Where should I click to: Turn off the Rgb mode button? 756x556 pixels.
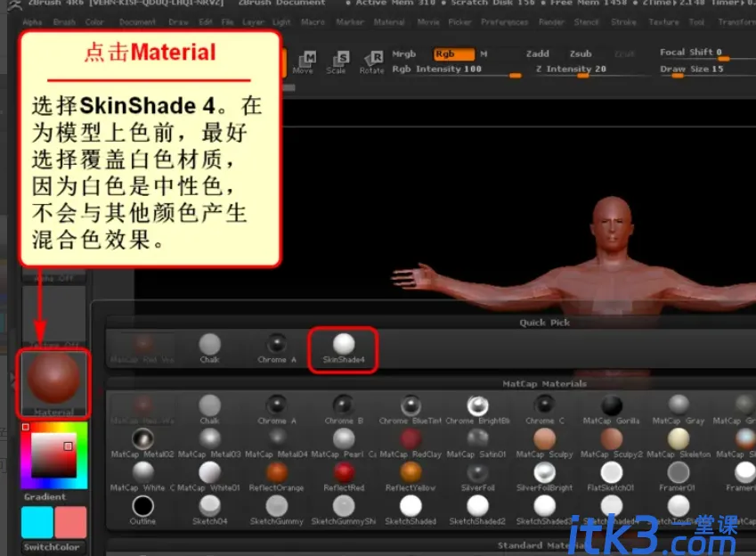[454, 53]
